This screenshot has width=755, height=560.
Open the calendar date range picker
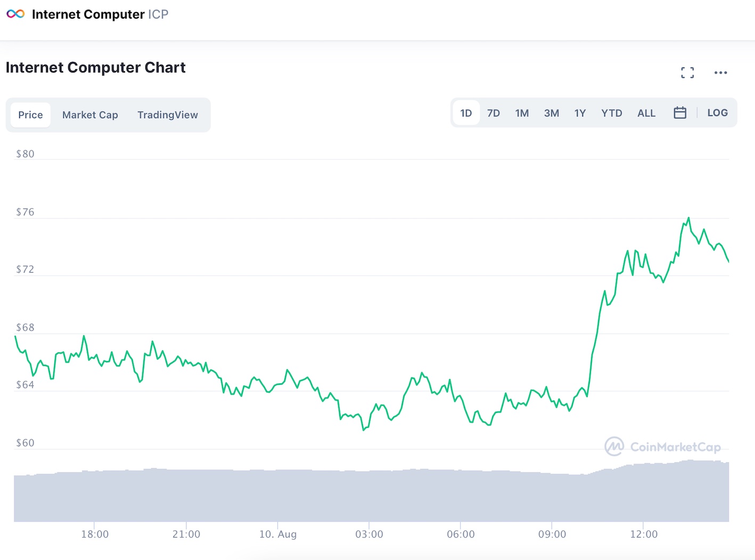click(x=680, y=113)
